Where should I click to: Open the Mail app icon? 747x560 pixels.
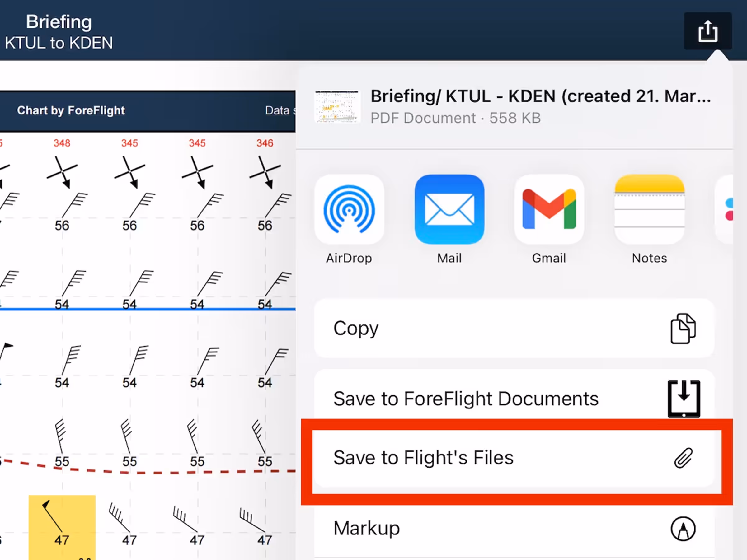[449, 209]
